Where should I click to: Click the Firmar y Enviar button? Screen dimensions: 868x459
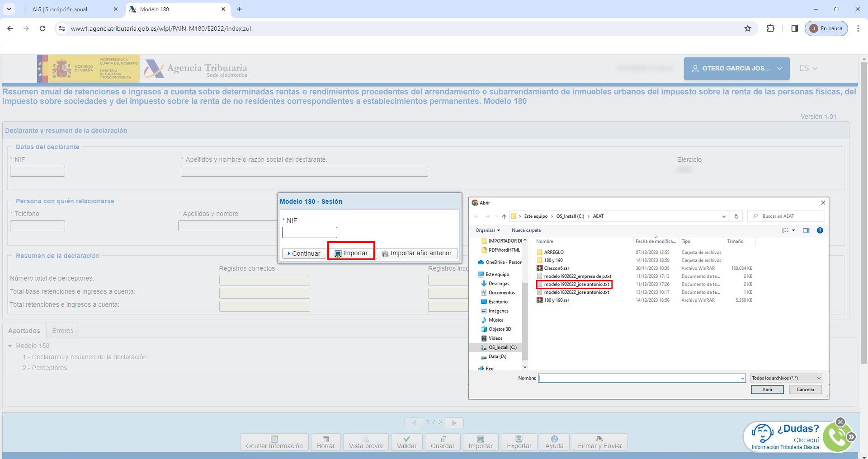(x=599, y=442)
